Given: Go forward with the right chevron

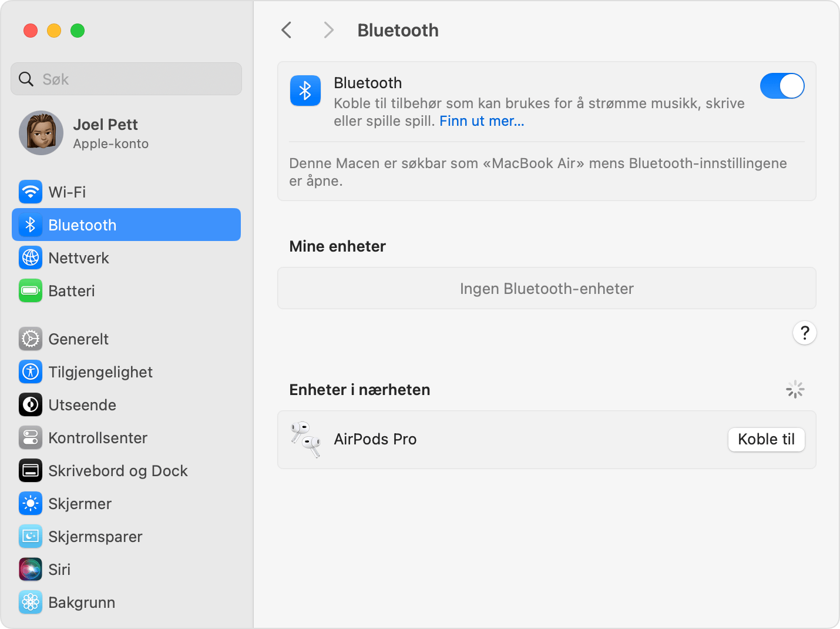Looking at the screenshot, I should (329, 30).
